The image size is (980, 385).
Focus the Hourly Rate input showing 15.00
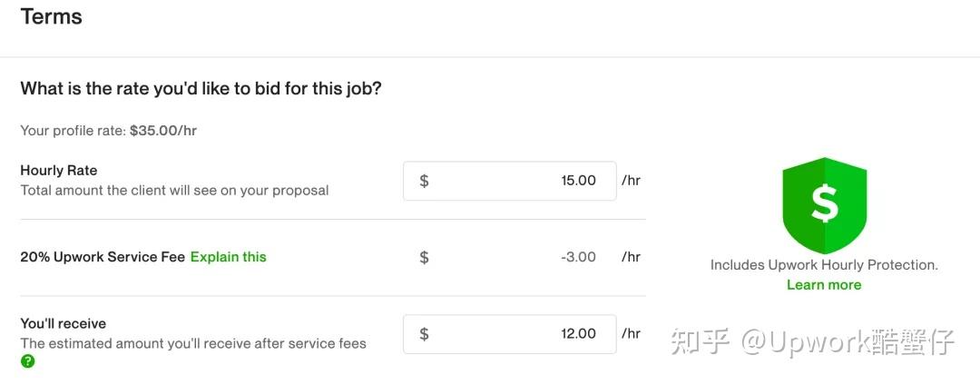click(x=526, y=181)
